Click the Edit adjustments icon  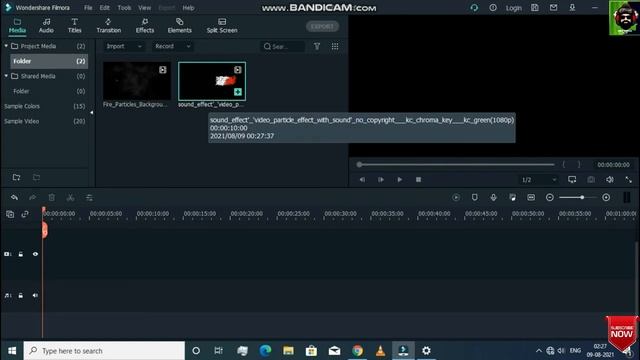[x=89, y=198]
